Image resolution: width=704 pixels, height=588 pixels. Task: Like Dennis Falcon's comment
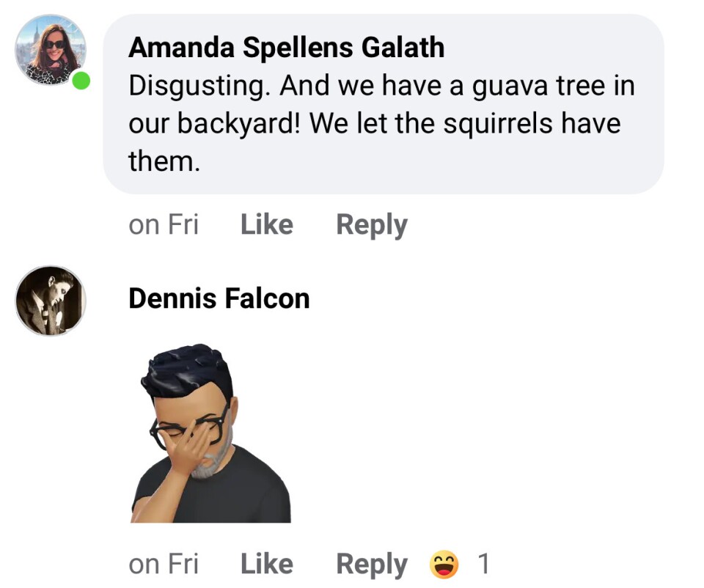(266, 564)
